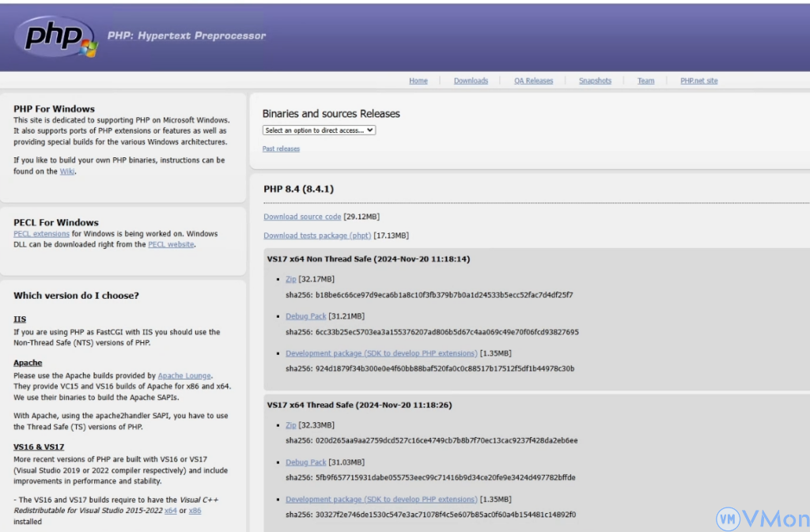Open the Home navigation link
Viewport: 810px width, 532px height.
tap(418, 81)
